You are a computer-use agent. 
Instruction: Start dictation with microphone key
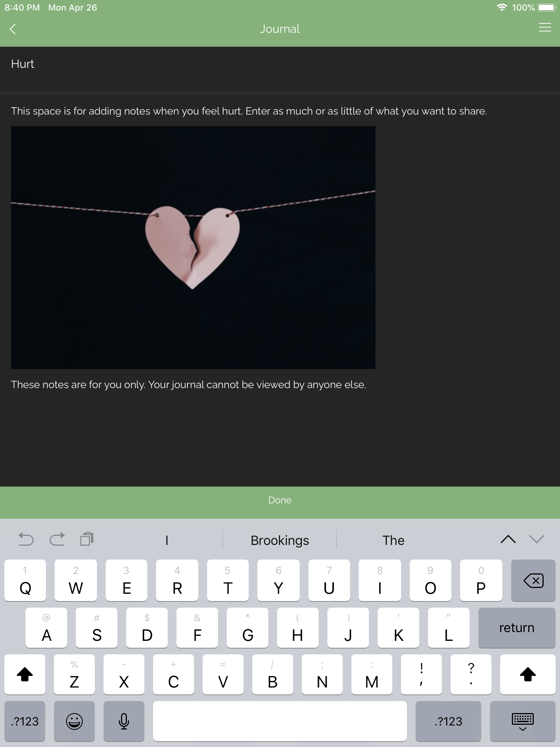point(124,721)
